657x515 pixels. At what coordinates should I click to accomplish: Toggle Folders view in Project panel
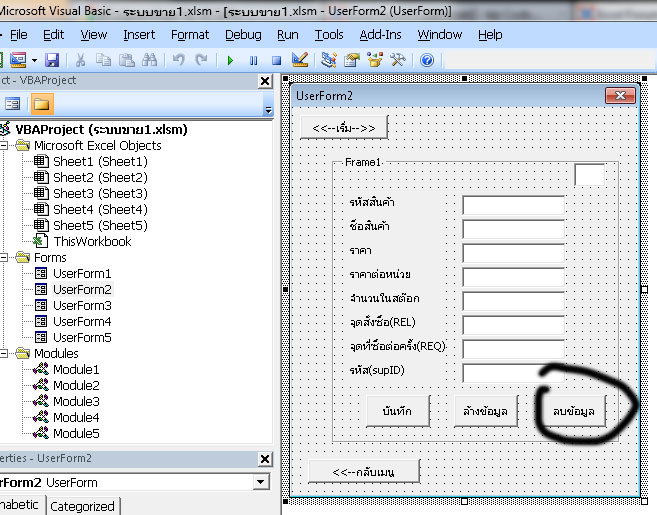coord(42,103)
